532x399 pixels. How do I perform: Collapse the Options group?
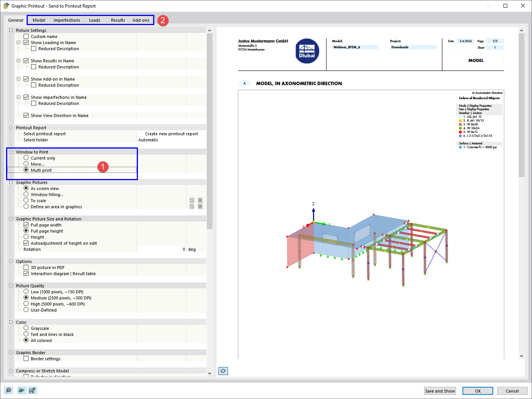point(11,261)
